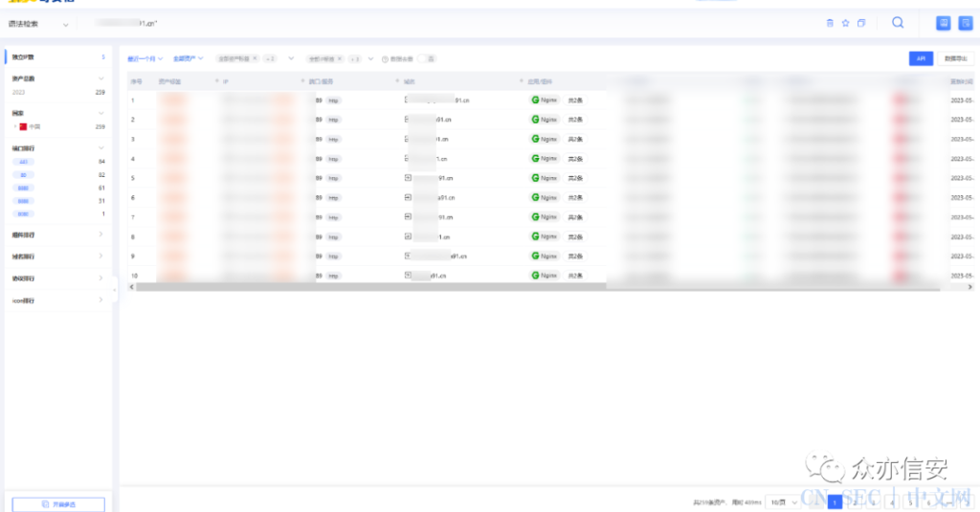Viewport: 980px width, 512px height.
Task: Click the 2023 year filter row
Action: pos(58,92)
